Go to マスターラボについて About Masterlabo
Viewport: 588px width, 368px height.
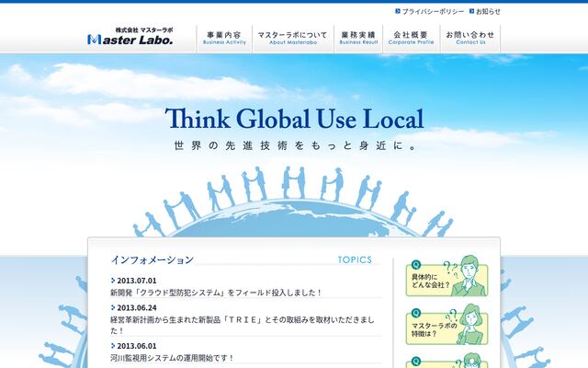point(293,39)
